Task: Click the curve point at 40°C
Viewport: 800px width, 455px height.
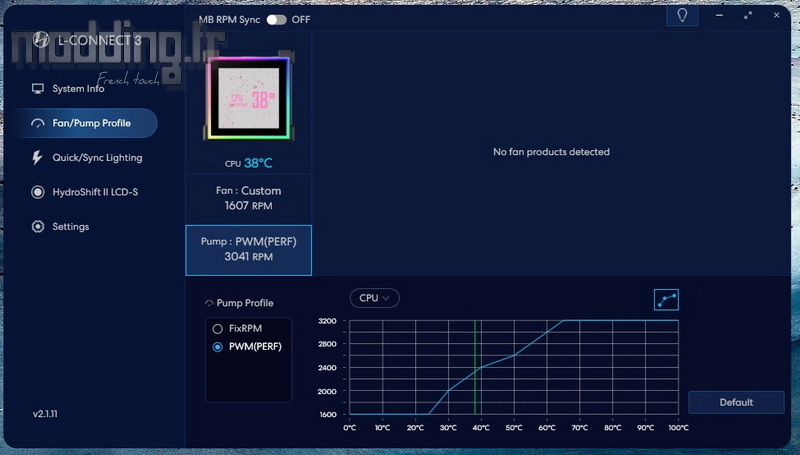Action: pos(481,368)
